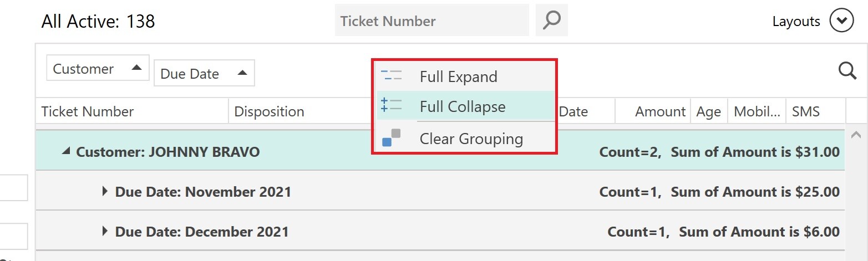
Task: Toggle sort arrow on Due Date group chip
Action: pos(242,73)
